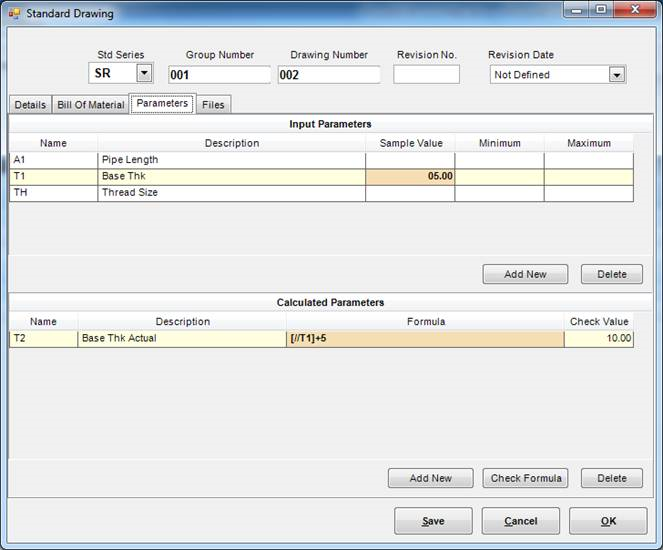Open the Std Series dropdown
The width and height of the screenshot is (663, 550).
[144, 73]
